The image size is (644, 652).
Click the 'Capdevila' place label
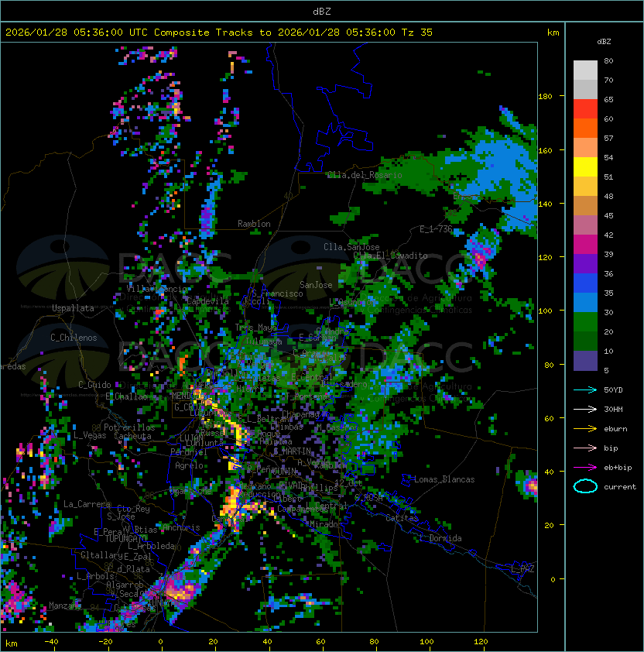click(207, 300)
